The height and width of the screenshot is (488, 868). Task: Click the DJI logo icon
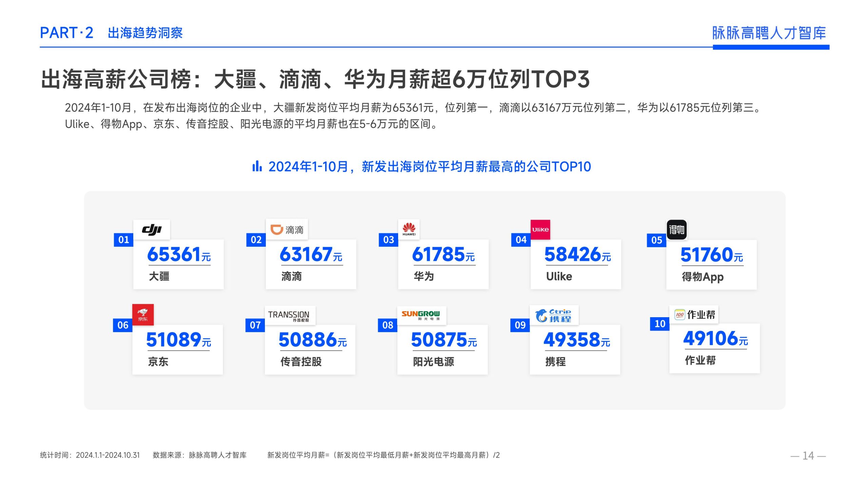pos(152,229)
